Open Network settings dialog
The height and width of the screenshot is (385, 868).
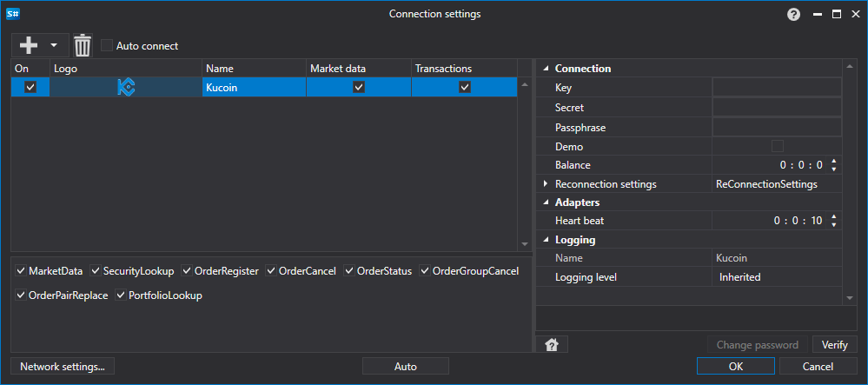[x=62, y=366]
